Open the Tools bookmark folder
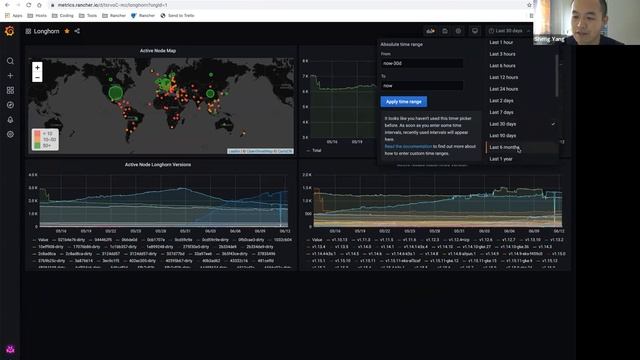640x360 pixels. (x=88, y=16)
